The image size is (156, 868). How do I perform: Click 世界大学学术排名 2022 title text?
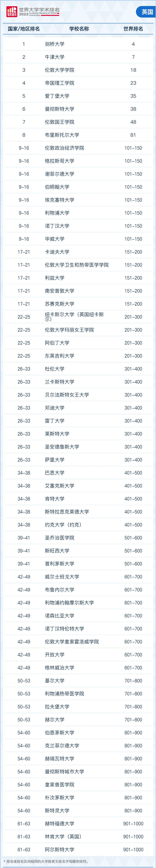(39, 12)
